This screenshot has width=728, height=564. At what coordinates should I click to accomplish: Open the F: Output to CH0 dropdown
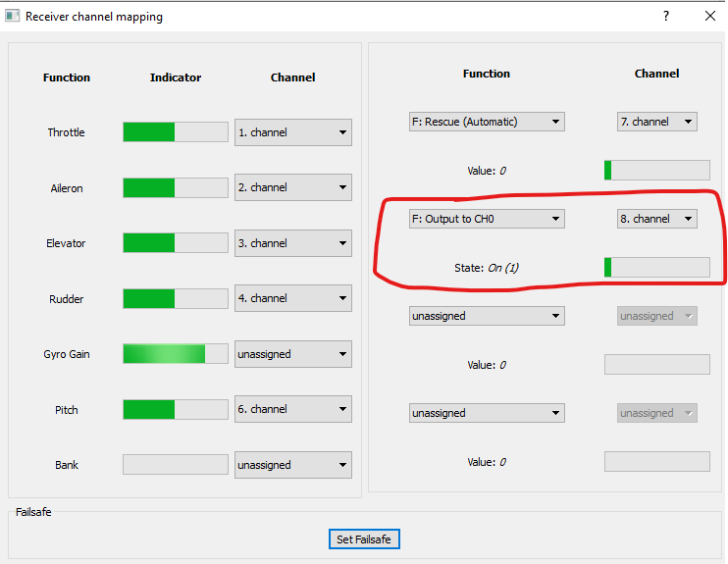(486, 219)
